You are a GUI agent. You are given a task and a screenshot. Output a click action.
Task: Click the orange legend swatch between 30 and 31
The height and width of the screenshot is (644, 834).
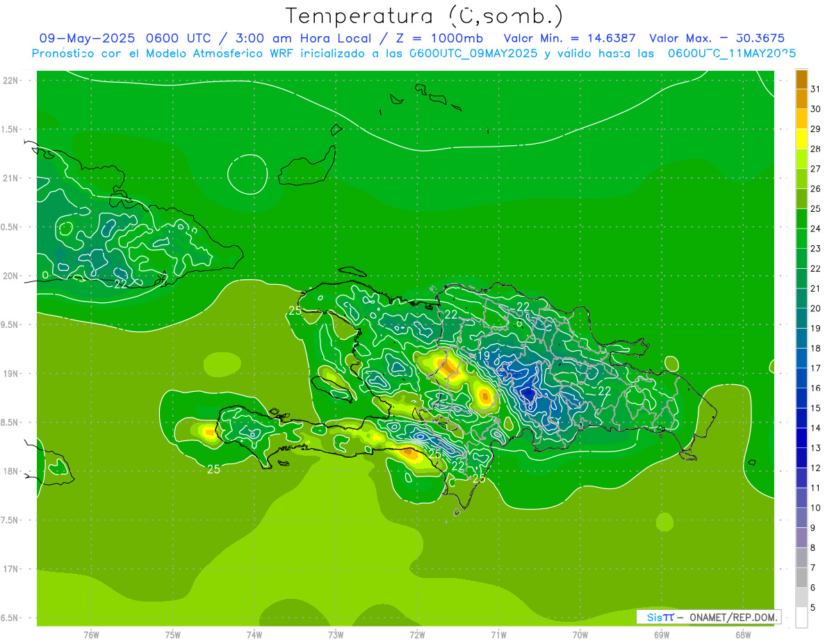pos(801,99)
